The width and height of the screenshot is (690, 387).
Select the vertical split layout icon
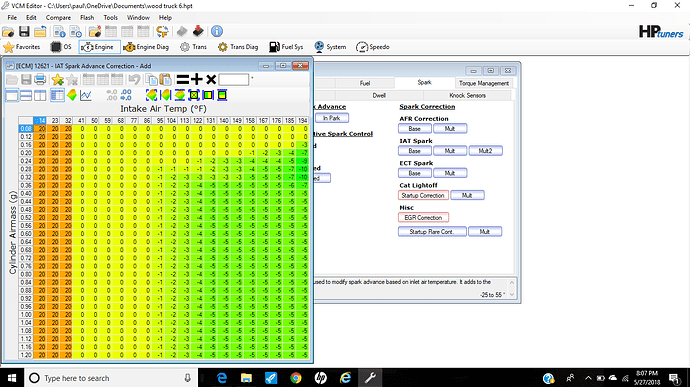click(x=40, y=95)
